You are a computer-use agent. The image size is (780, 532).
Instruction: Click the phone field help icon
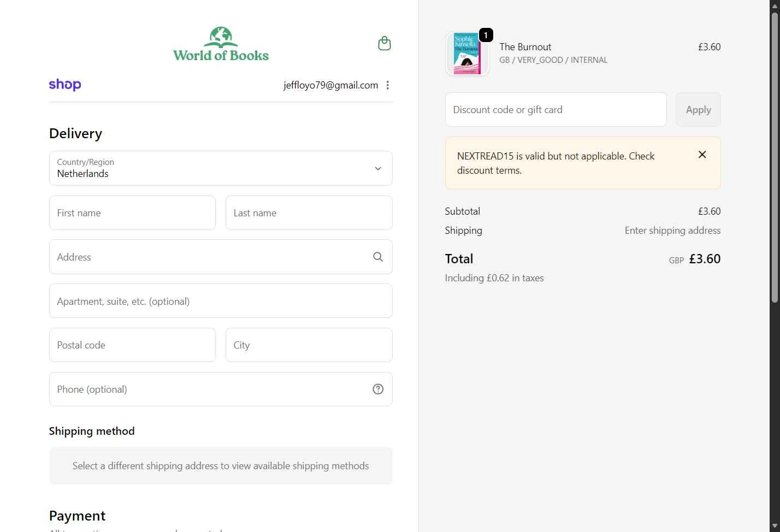(x=378, y=389)
